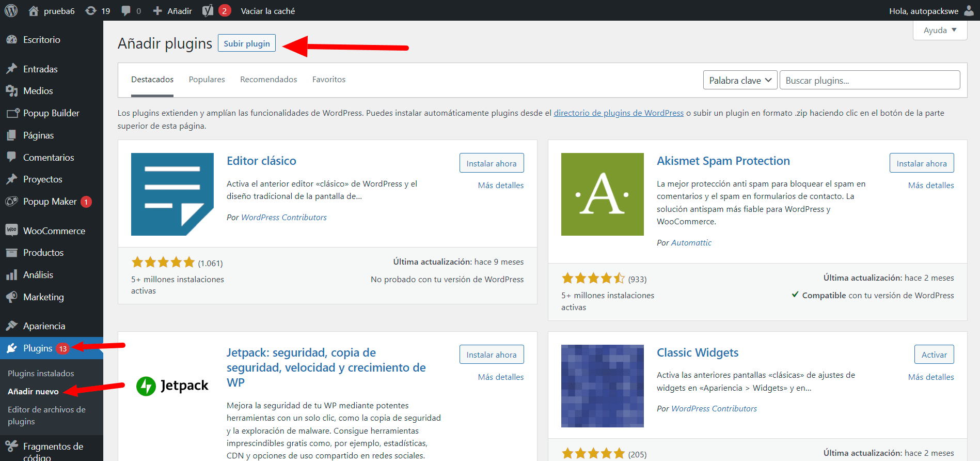Open the Automattic author link

click(691, 242)
